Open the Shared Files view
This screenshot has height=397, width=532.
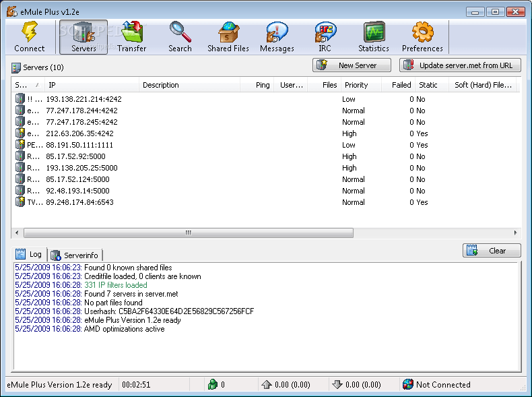228,37
